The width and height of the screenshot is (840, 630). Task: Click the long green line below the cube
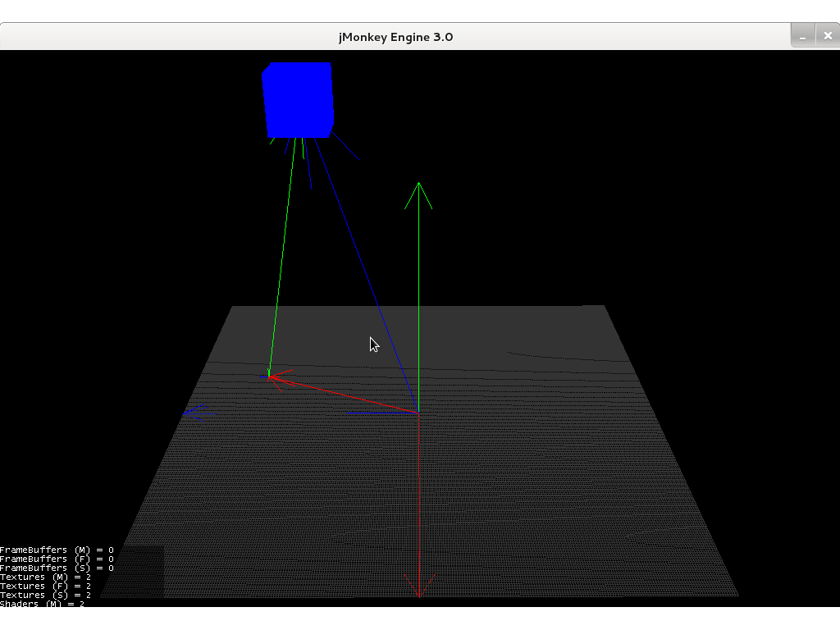[x=281, y=258]
